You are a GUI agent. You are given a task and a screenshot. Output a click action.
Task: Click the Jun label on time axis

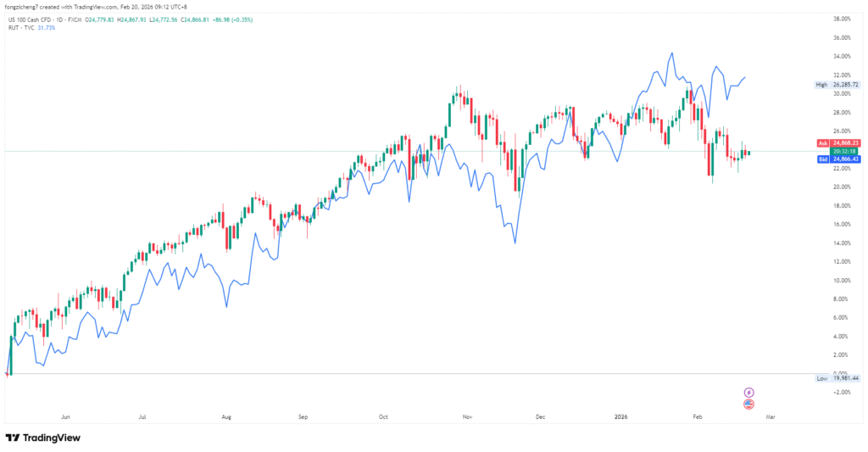[x=65, y=417]
